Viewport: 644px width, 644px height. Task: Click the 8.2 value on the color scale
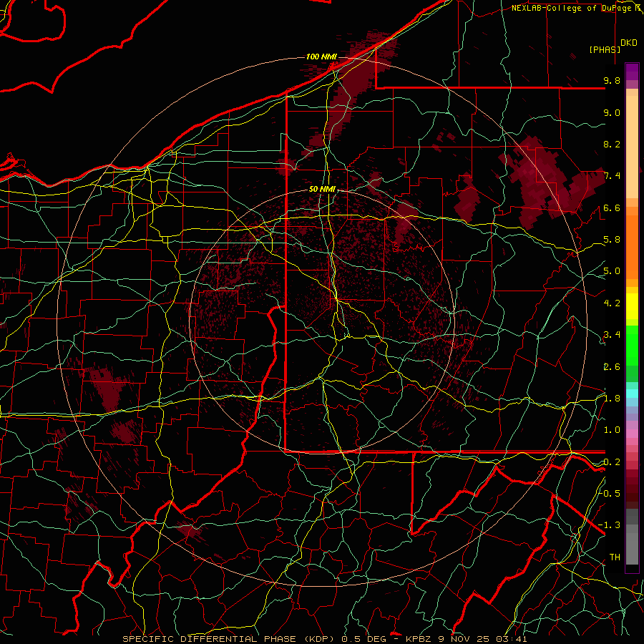coord(612,144)
